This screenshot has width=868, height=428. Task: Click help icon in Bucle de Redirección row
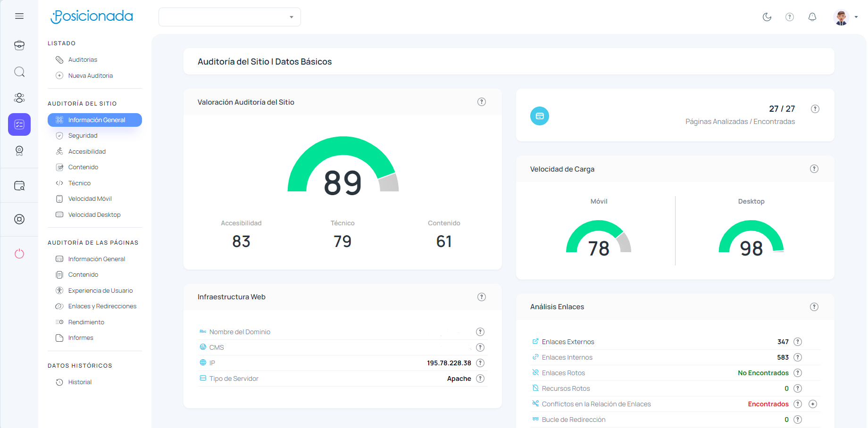tap(798, 420)
